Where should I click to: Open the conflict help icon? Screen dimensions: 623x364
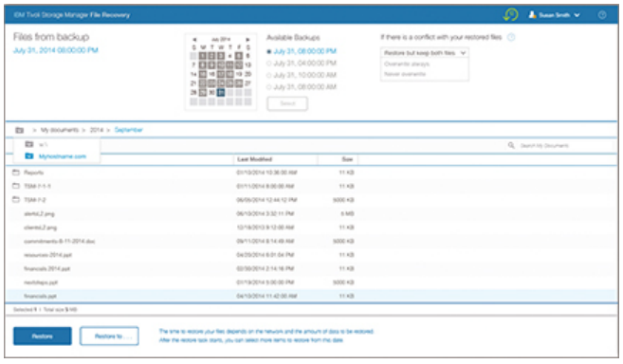coord(511,37)
